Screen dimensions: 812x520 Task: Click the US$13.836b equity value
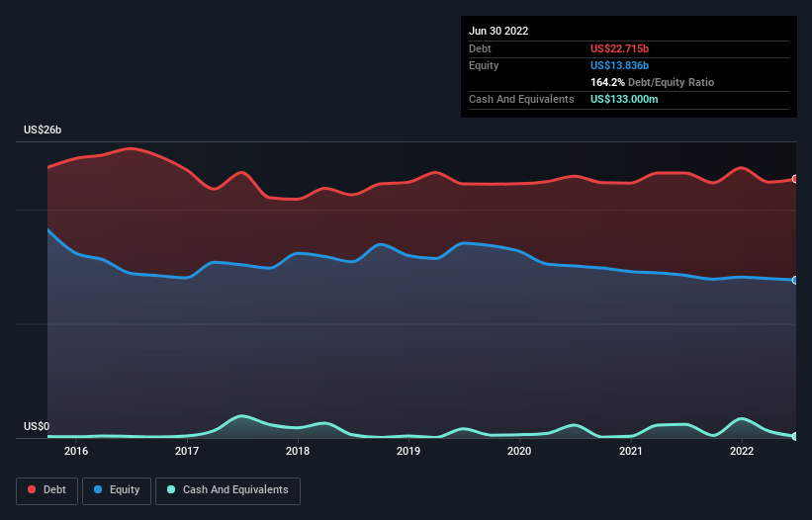click(x=619, y=65)
